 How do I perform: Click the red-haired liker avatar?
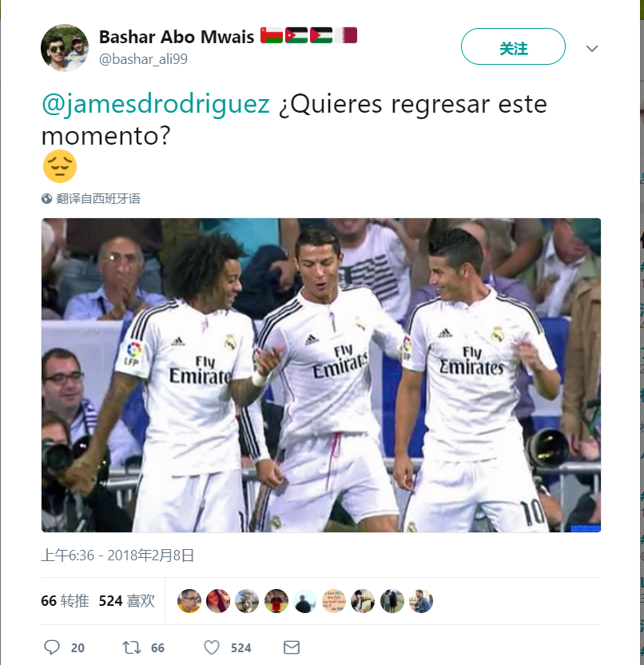click(x=218, y=600)
